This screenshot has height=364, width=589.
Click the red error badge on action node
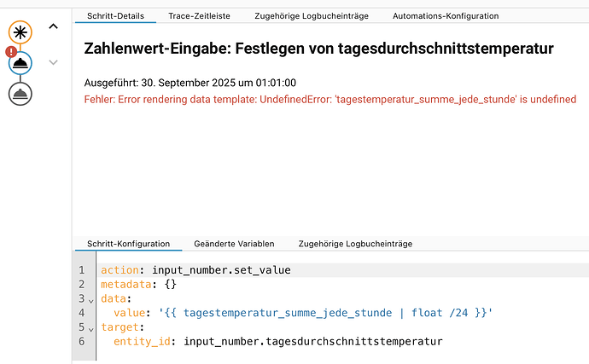11,51
